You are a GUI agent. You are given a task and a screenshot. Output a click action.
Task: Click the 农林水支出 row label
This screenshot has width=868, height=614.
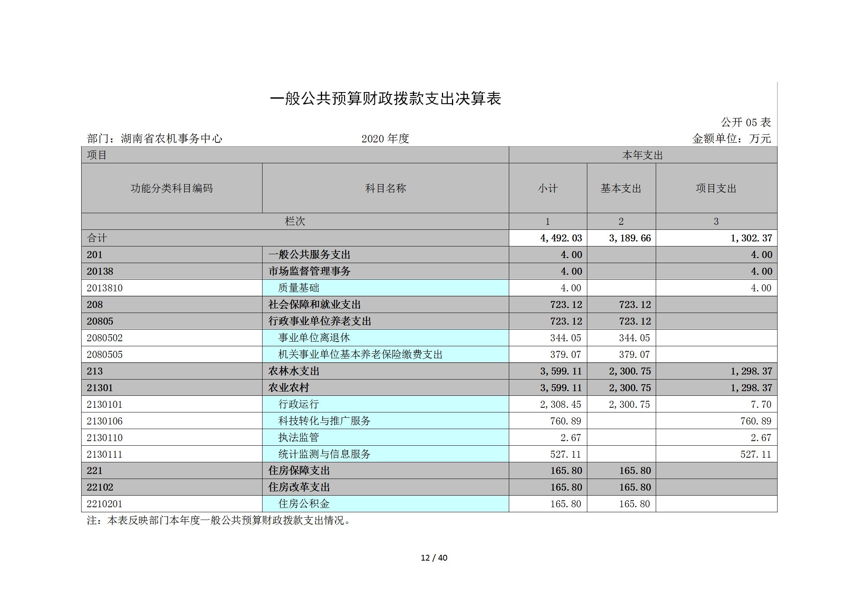pos(293,371)
